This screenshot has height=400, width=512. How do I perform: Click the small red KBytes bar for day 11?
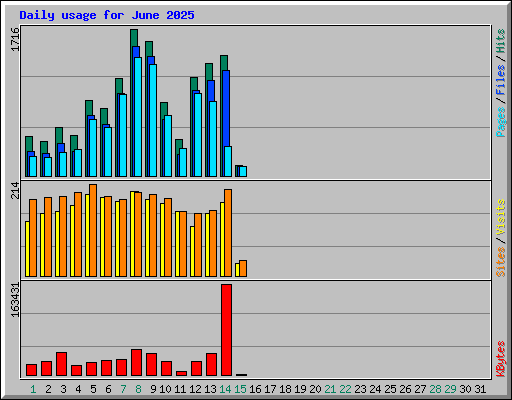pyautogui.click(x=181, y=373)
